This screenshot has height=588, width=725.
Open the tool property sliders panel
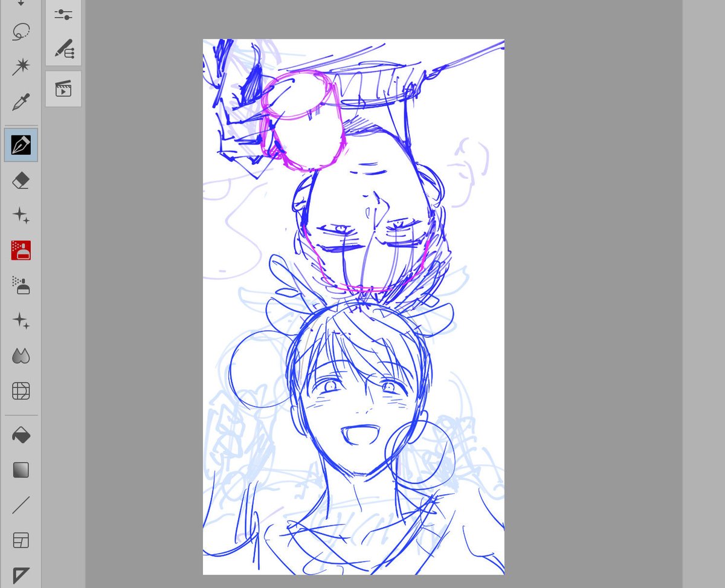click(x=63, y=14)
